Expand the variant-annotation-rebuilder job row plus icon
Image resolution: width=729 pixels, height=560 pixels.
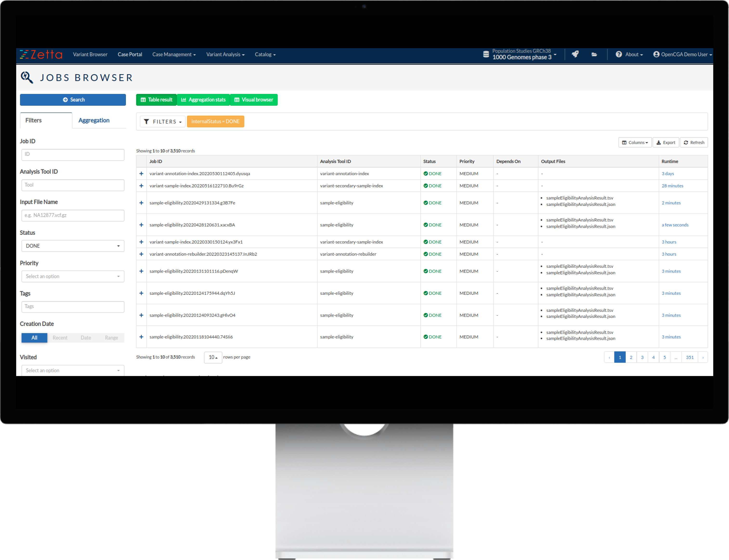[x=141, y=254]
